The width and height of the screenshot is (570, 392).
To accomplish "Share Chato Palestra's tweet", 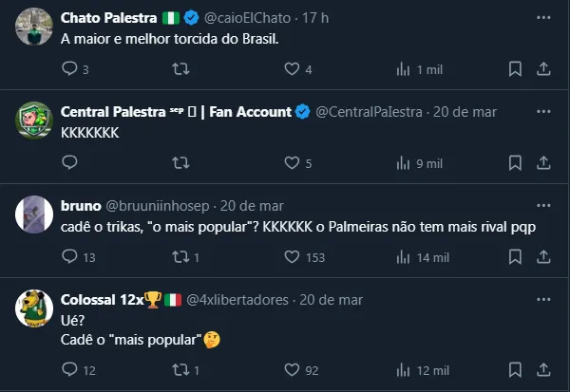I will (x=543, y=69).
